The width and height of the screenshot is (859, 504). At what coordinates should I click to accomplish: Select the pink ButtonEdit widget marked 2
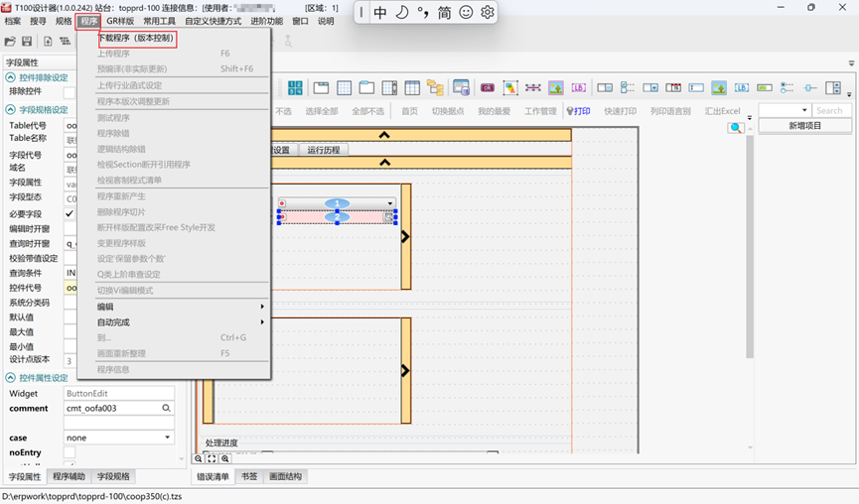(x=337, y=216)
